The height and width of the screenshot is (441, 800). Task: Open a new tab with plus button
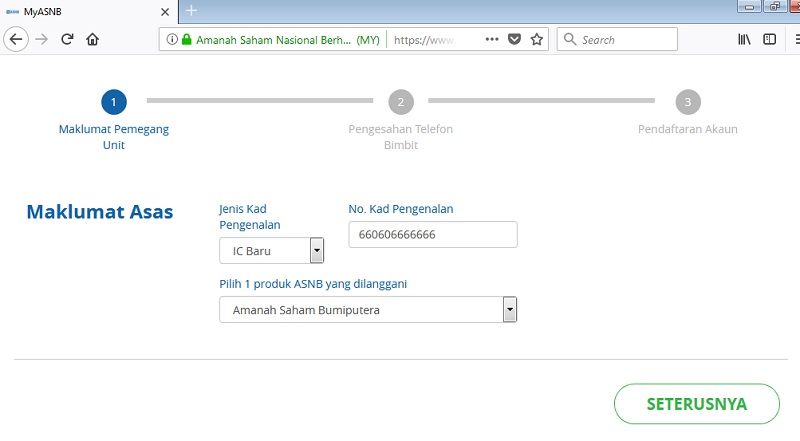pos(191,11)
